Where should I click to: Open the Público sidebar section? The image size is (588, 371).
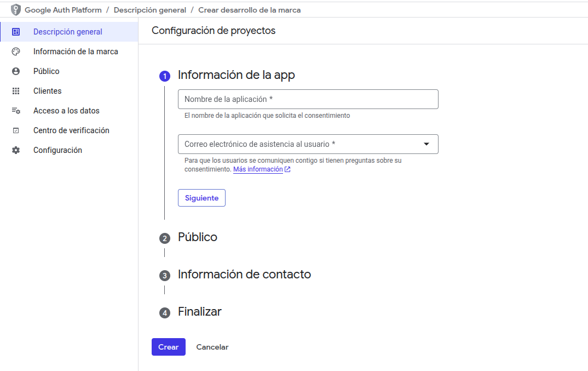(70, 71)
